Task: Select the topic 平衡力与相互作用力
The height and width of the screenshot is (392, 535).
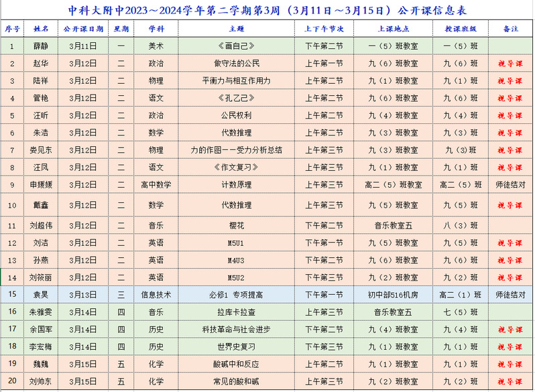Action: point(237,81)
